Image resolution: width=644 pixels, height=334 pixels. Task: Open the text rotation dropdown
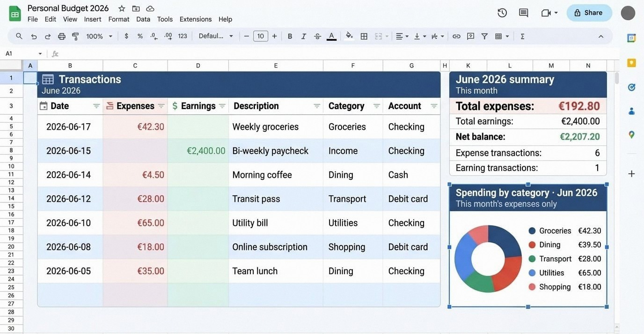coord(438,36)
